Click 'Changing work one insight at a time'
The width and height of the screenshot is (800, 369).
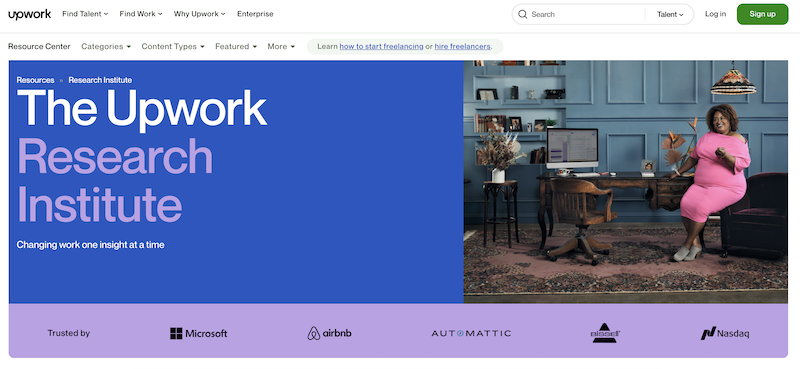(x=90, y=245)
